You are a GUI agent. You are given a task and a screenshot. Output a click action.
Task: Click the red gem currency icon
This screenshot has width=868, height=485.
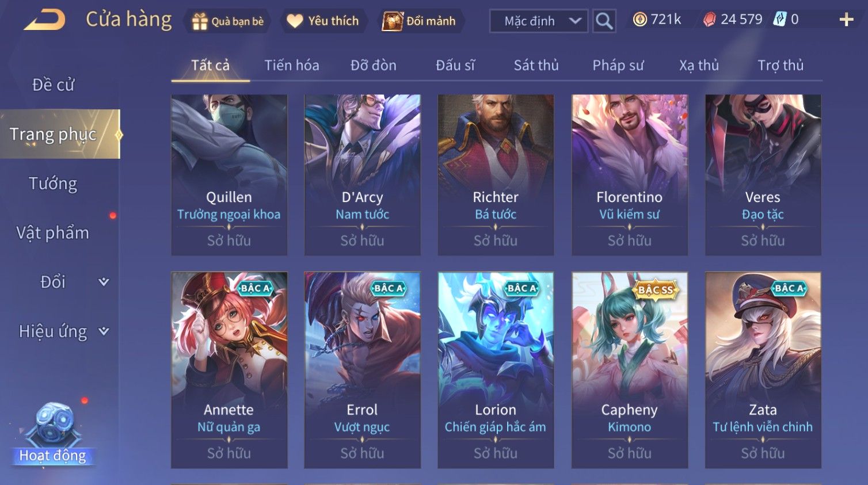point(710,20)
